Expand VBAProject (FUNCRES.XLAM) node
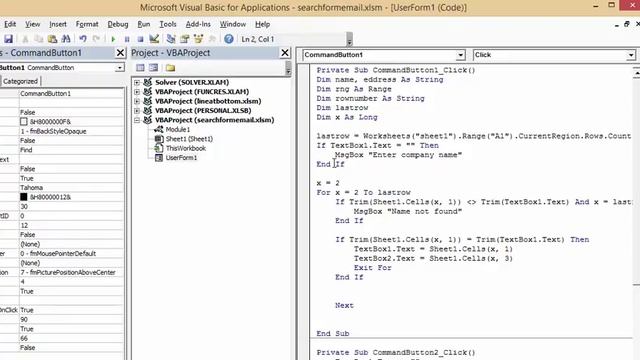The height and width of the screenshot is (360, 640). [x=137, y=92]
